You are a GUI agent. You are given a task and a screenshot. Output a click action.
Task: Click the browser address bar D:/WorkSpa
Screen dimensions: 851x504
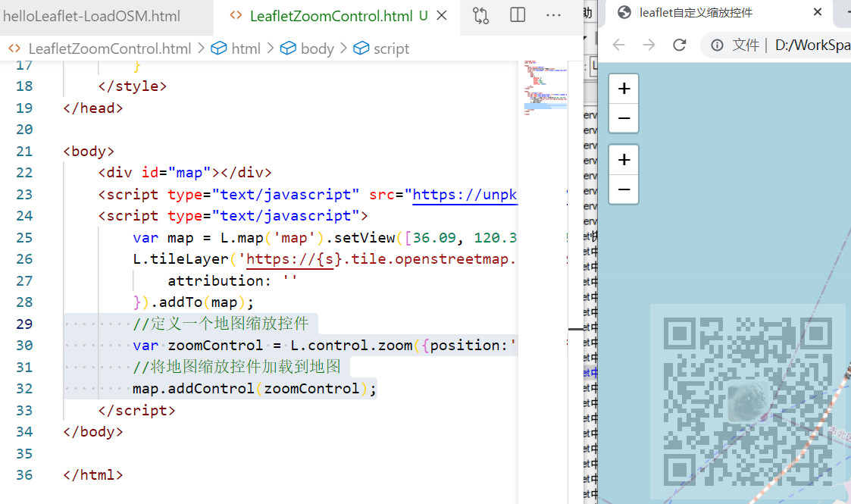[x=812, y=45]
